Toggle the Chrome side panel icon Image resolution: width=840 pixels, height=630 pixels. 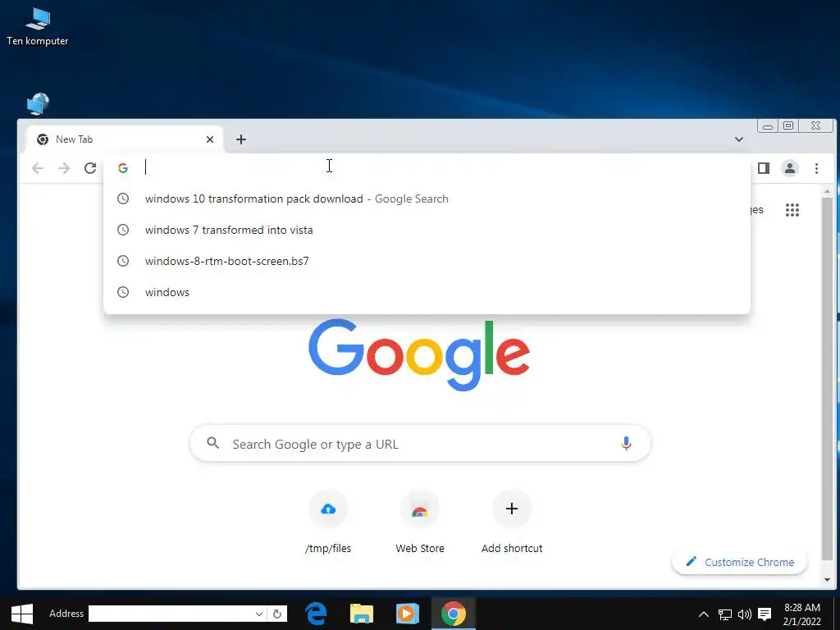(x=764, y=168)
